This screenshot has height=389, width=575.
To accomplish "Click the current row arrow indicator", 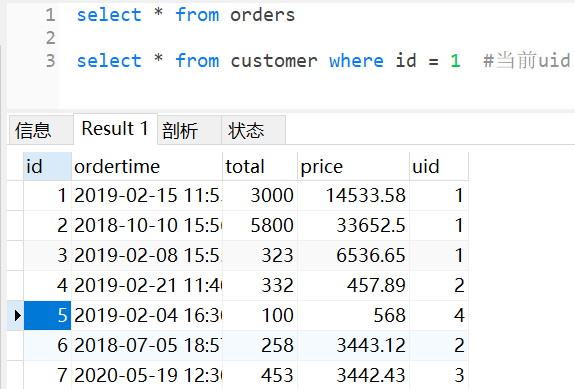I will tap(17, 315).
